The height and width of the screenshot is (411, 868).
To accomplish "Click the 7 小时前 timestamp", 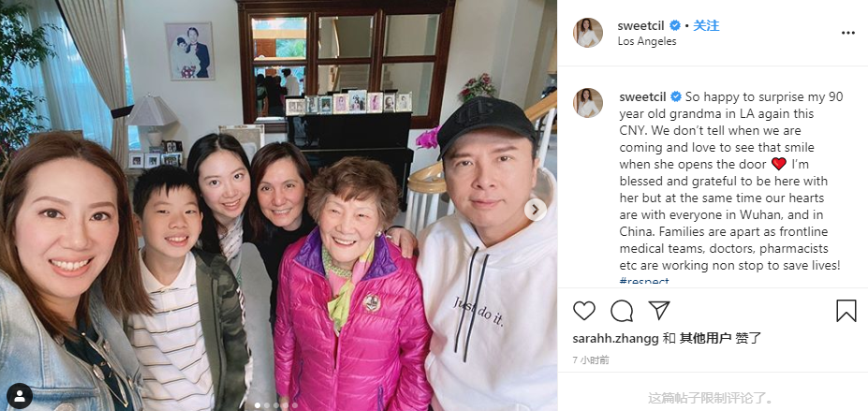I will [x=591, y=360].
